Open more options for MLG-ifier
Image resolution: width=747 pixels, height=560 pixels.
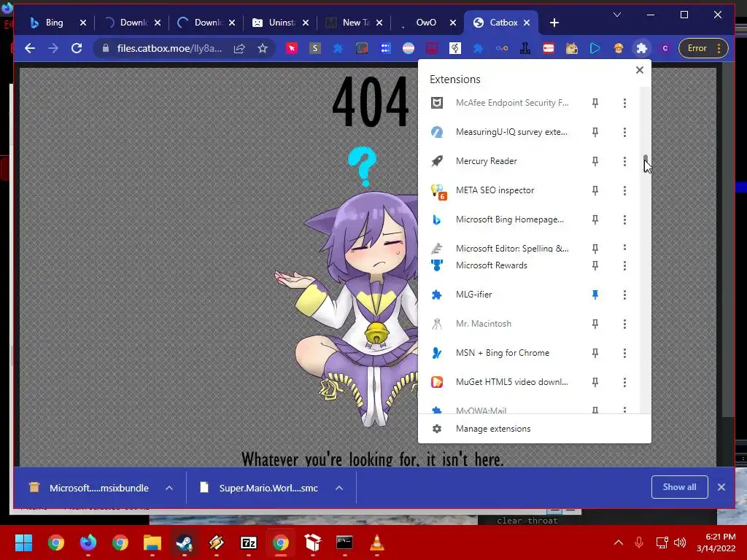624,295
